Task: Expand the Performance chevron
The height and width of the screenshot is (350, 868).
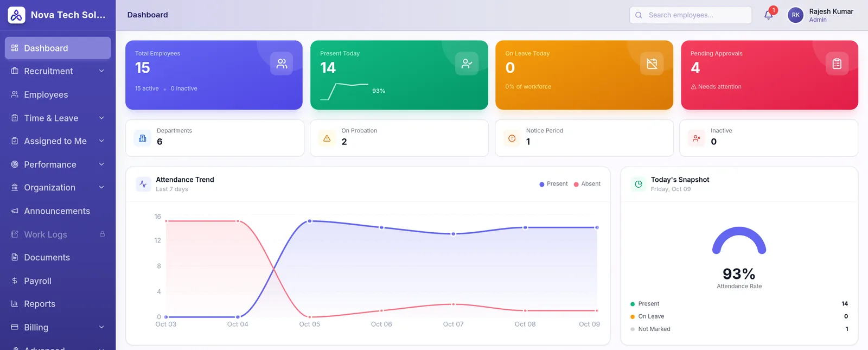Action: pos(101,164)
